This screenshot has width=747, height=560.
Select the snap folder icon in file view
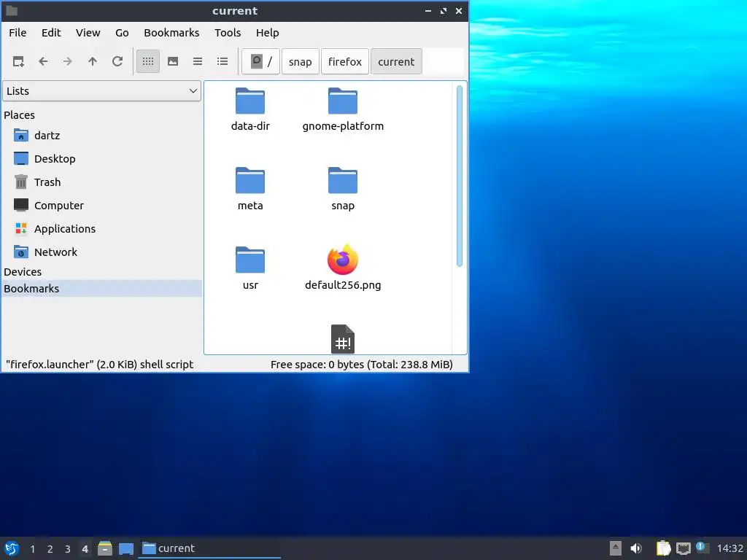coord(343,181)
